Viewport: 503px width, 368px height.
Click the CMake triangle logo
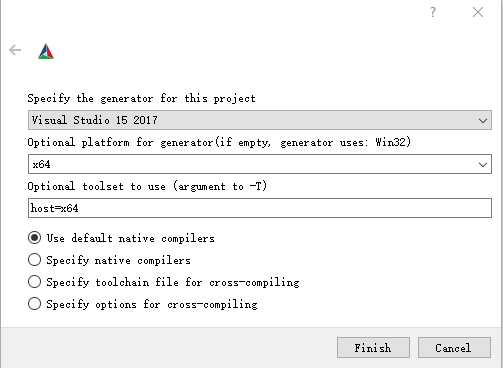pos(46,51)
